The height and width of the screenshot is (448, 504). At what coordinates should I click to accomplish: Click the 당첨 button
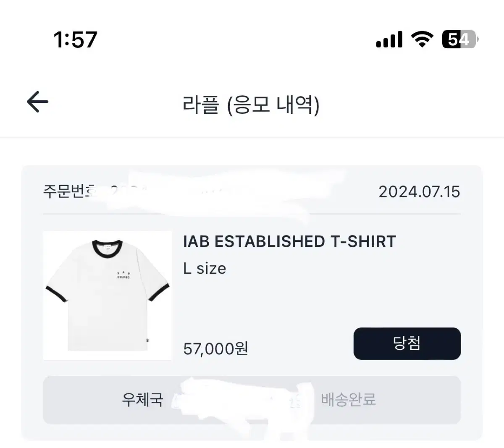(407, 343)
